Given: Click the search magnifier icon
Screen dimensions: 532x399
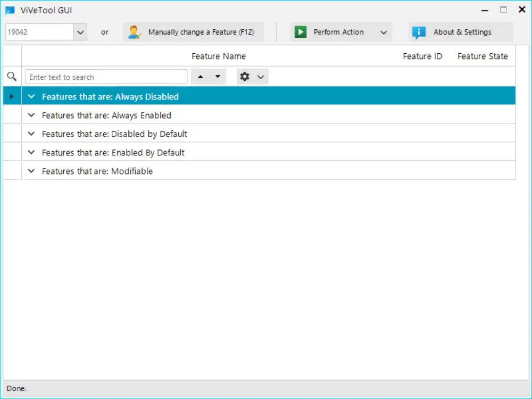Looking at the screenshot, I should pos(12,76).
